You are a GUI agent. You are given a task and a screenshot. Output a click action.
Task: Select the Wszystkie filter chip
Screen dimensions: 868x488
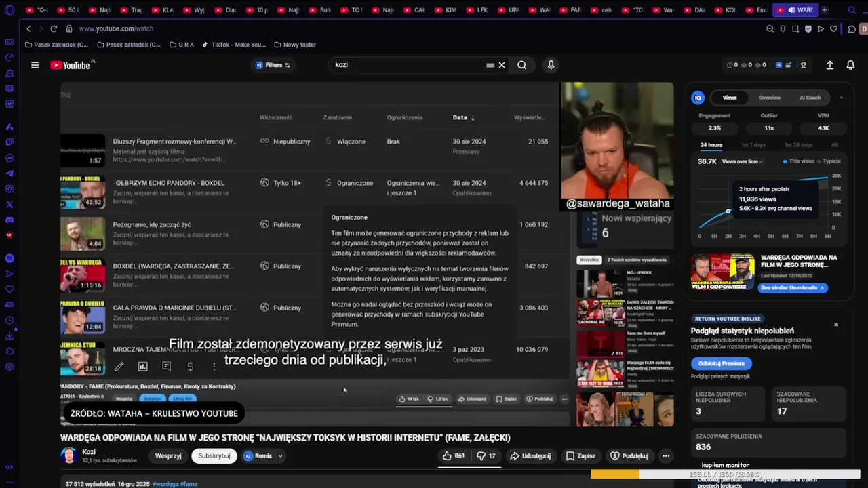pos(589,260)
